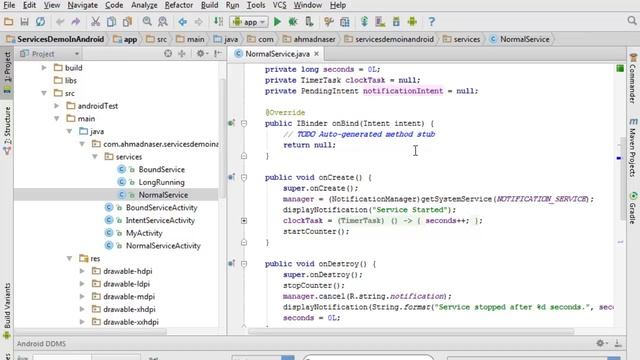Click the Help question mark icon
This screenshot has height=360, width=640.
click(431, 22)
